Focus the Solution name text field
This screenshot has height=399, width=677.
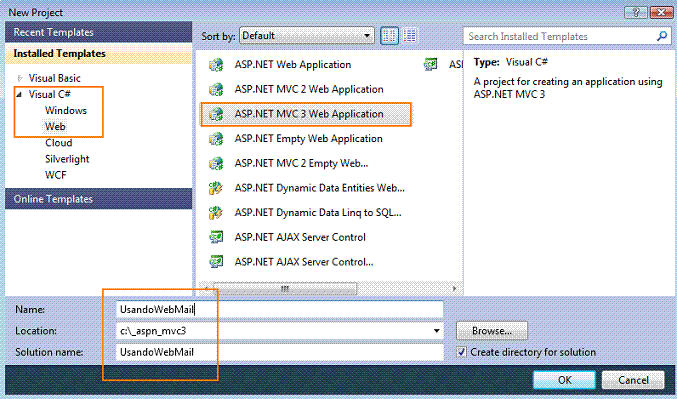coord(280,352)
